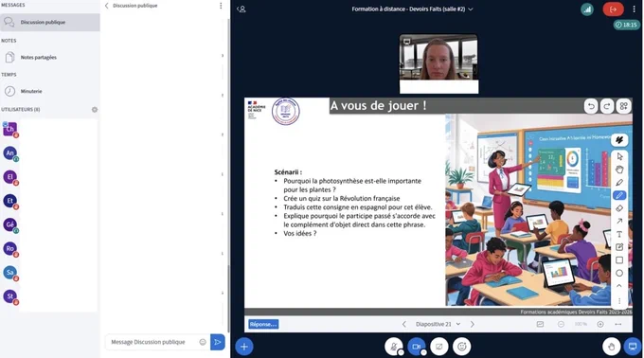Open the emoji picker in chat
Screen dimensions: 644x358
(x=203, y=342)
